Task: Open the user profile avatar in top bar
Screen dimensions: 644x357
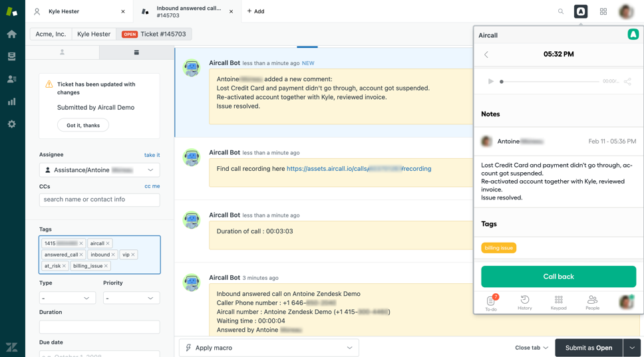Action: (x=626, y=11)
